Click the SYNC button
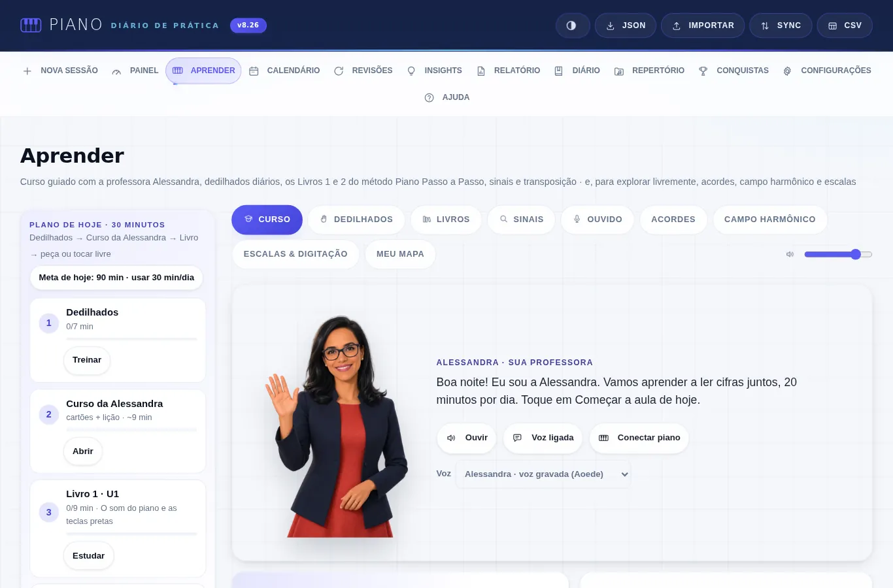This screenshot has width=893, height=588. (x=781, y=25)
